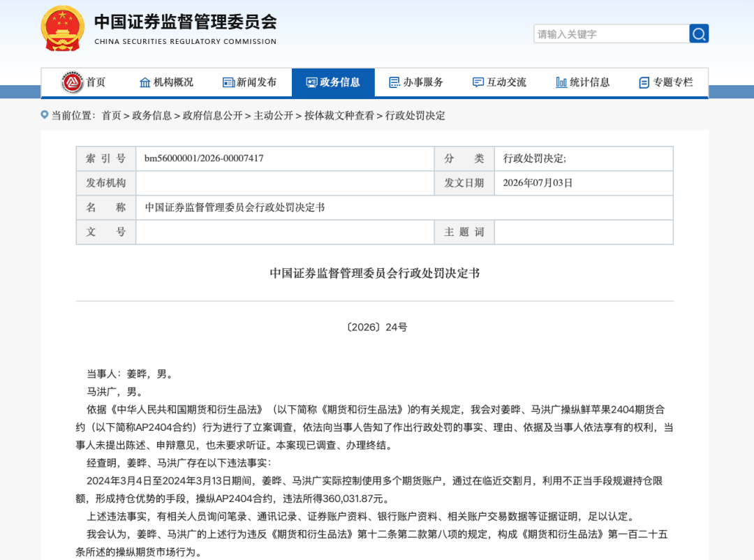Open 行政处罚决定 breadcrumb link
Image resolution: width=754 pixels, height=560 pixels.
[415, 115]
